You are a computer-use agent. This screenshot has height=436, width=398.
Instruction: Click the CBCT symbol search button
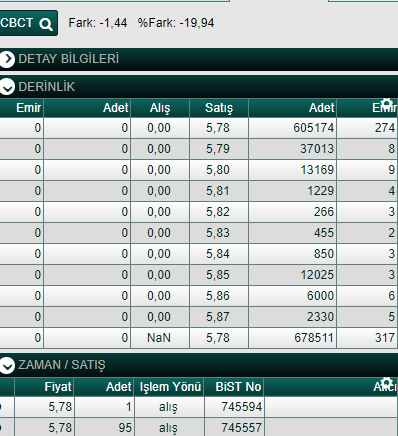28,23
